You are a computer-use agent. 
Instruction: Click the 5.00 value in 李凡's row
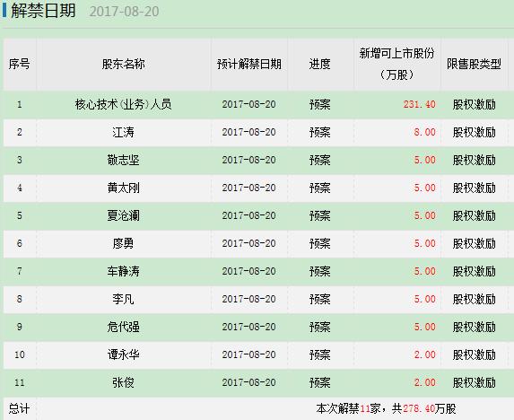pos(424,299)
